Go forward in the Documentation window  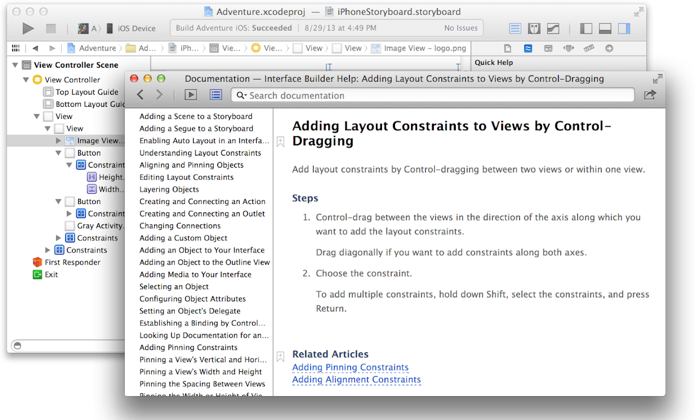[159, 94]
